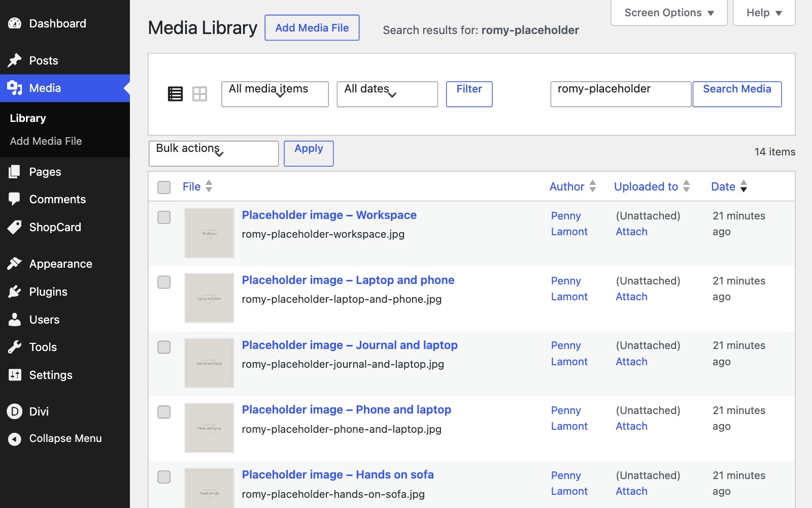Image resolution: width=812 pixels, height=508 pixels.
Task: Open Placeholder image – Journal and laptop link
Action: click(350, 345)
